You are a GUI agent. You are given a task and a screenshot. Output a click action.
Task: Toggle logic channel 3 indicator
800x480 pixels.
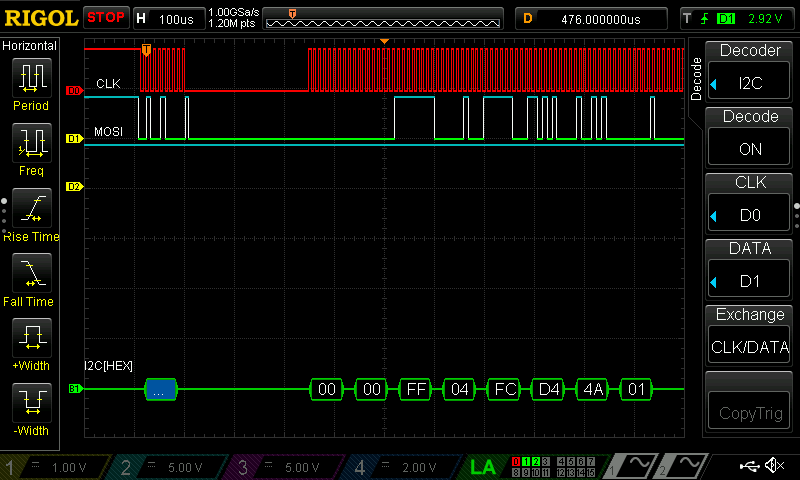point(545,461)
